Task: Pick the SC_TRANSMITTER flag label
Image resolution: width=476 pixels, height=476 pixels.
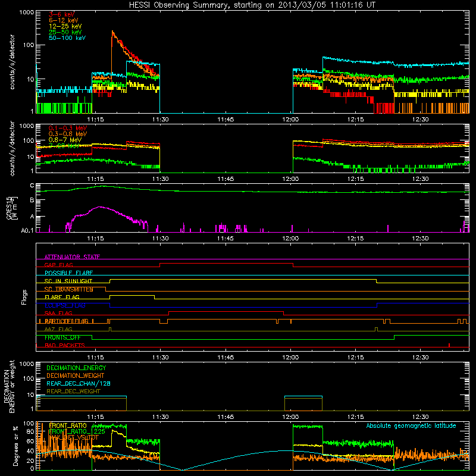Action: pos(68,289)
